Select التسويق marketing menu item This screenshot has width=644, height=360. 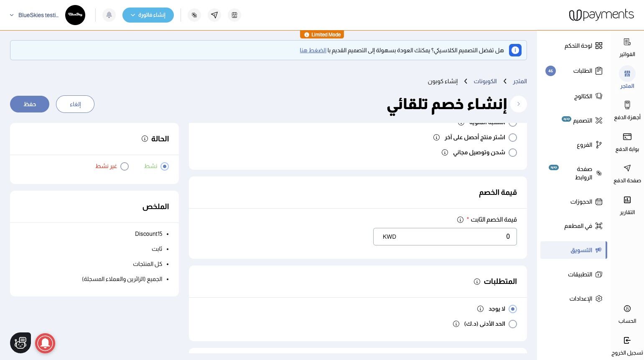(573, 250)
